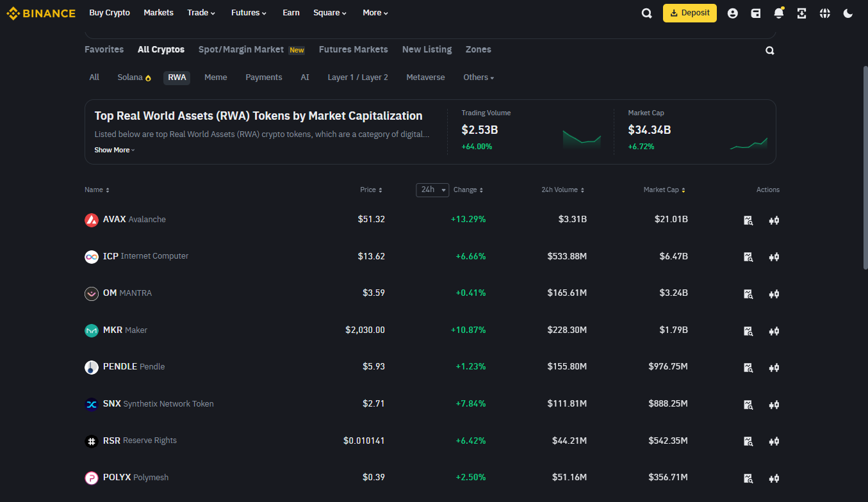Sort by Name column
Screen dimensions: 868x502
97,190
